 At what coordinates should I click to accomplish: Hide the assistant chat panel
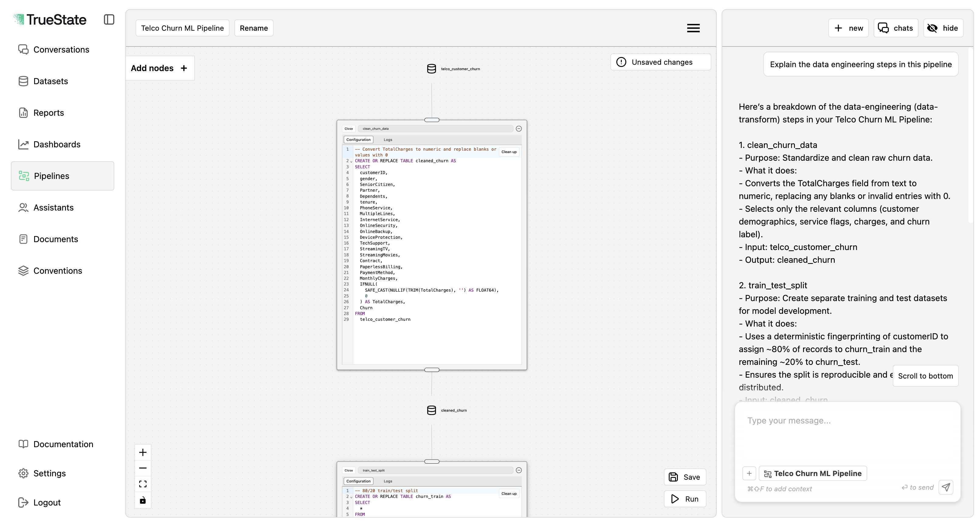(x=943, y=28)
